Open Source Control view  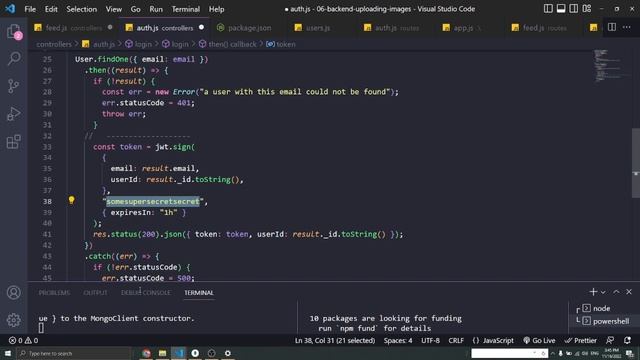coord(13,86)
